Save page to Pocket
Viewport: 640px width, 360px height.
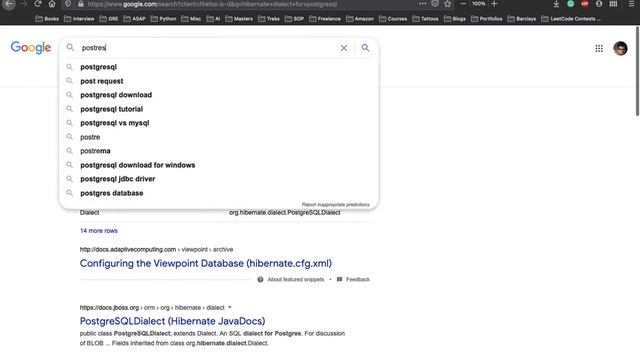[x=435, y=4]
